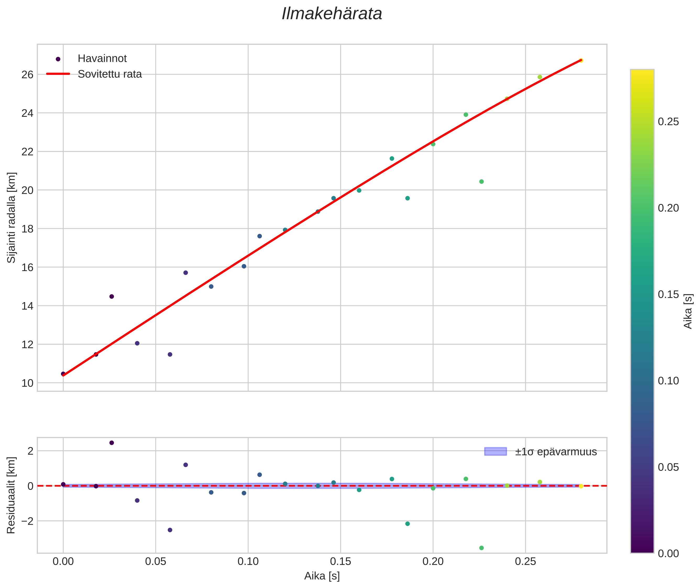700x588 pixels.
Task: Click the lowest residual point near -3.5
Action: click(481, 548)
